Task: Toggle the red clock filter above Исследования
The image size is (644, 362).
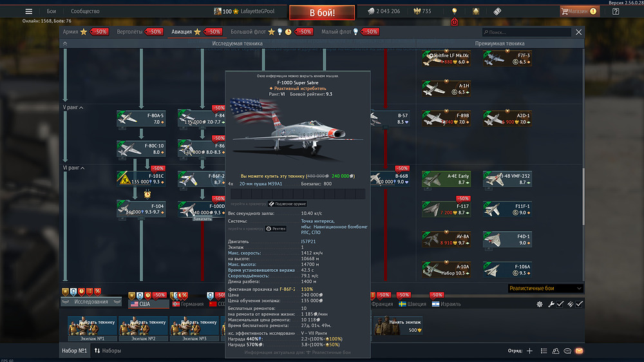Action: (81, 292)
